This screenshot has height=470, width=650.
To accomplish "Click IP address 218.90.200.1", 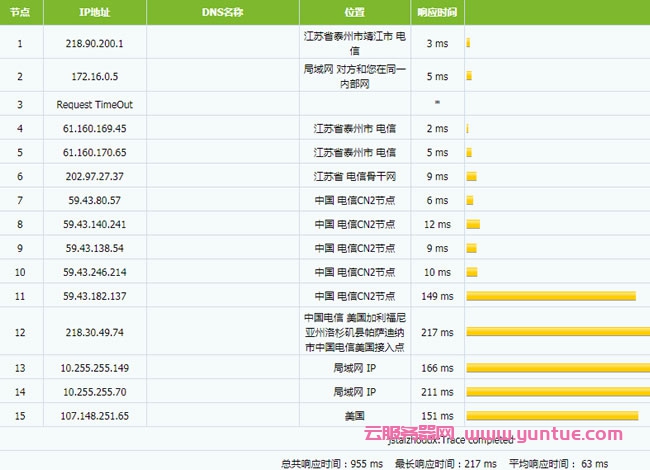I will point(95,44).
